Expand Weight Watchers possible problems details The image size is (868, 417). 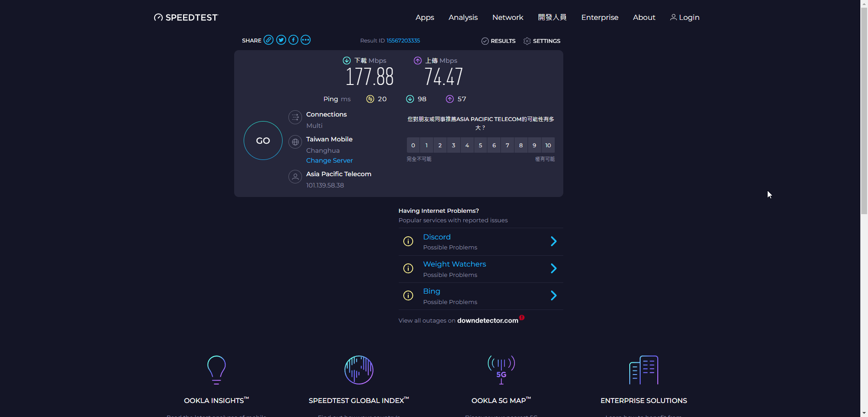553,268
